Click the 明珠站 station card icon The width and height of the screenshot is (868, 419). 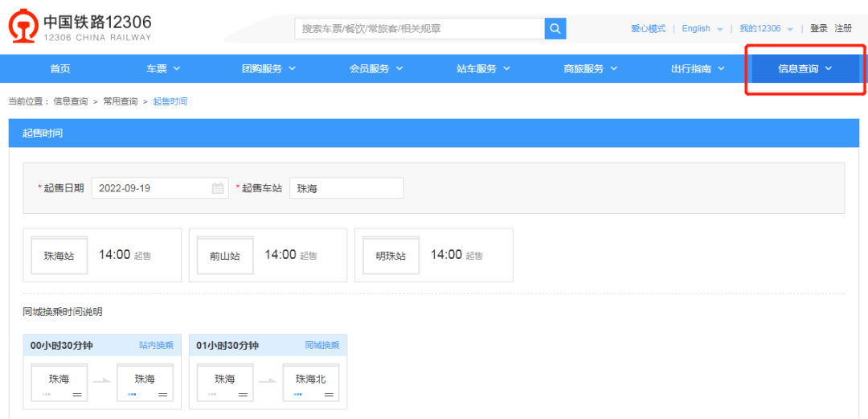(391, 255)
